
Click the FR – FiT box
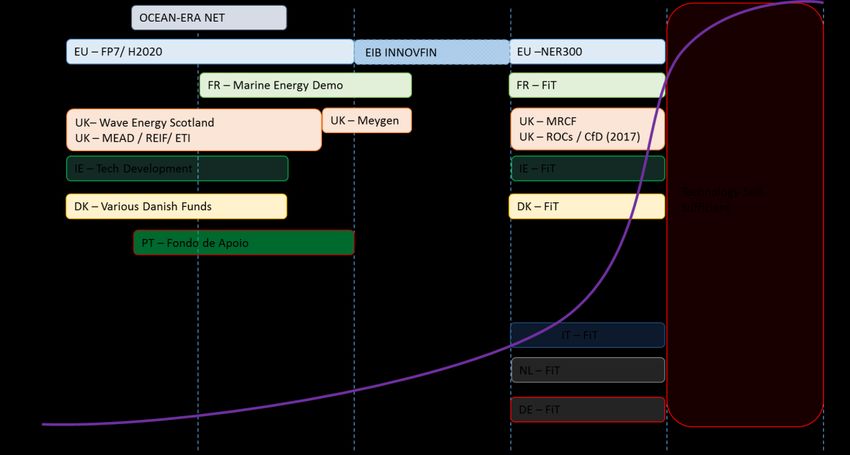point(587,85)
